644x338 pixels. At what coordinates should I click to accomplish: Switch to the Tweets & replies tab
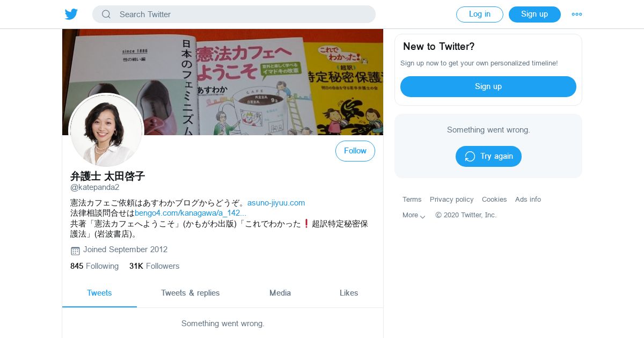tap(191, 293)
